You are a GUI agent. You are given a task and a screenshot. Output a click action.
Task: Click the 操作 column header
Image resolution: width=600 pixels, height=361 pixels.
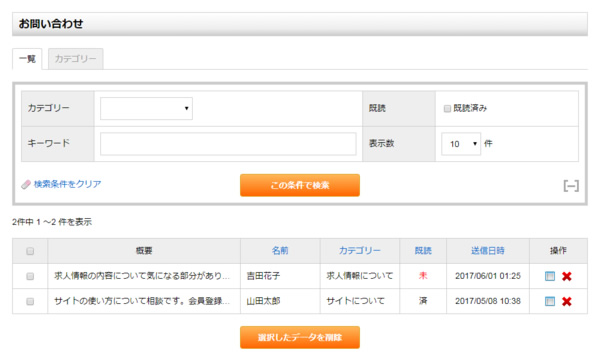tap(558, 251)
